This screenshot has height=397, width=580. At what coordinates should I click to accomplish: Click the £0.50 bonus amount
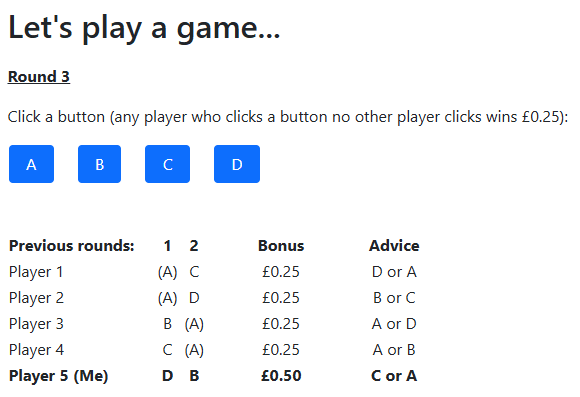(281, 376)
